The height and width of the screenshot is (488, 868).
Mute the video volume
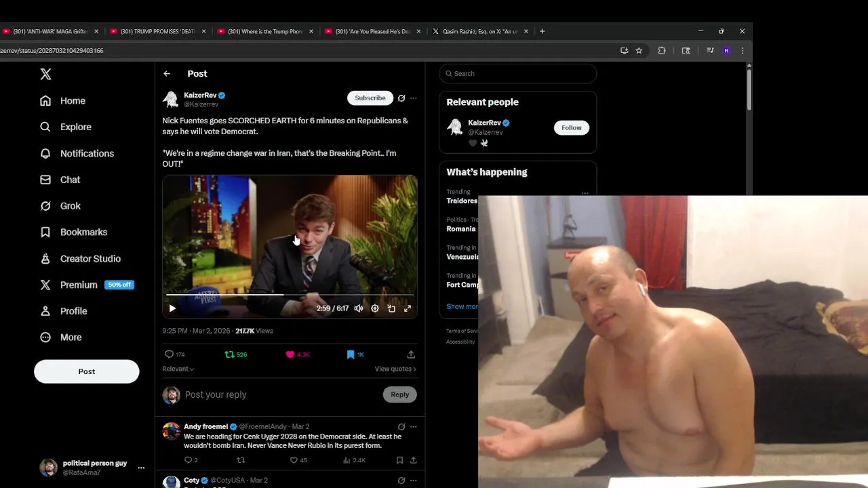tap(358, 308)
